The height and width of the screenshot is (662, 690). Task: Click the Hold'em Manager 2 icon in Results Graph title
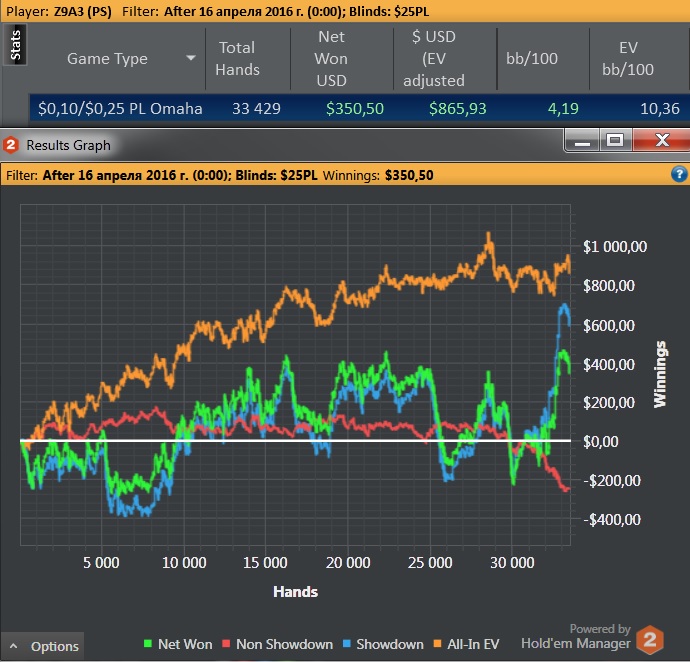coord(11,145)
